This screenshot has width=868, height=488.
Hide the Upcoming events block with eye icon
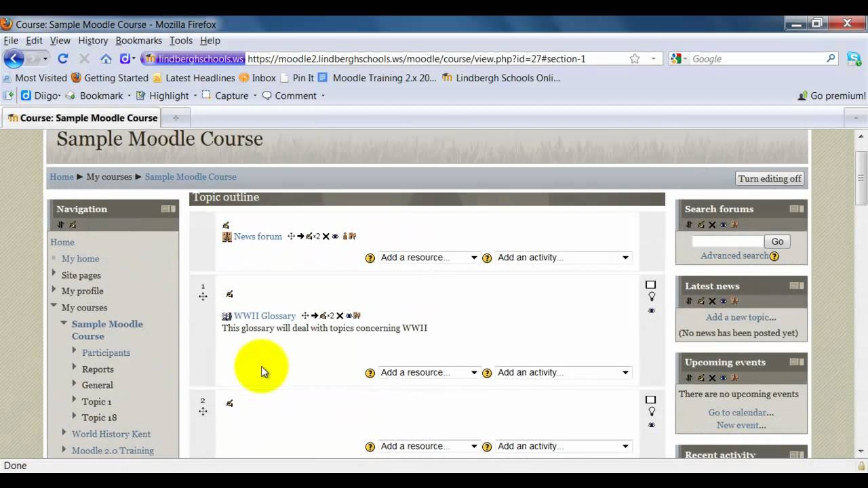pyautogui.click(x=724, y=378)
